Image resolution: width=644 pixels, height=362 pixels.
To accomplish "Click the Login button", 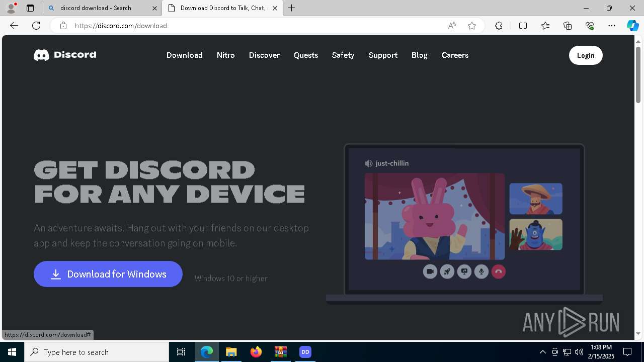I will tap(586, 55).
